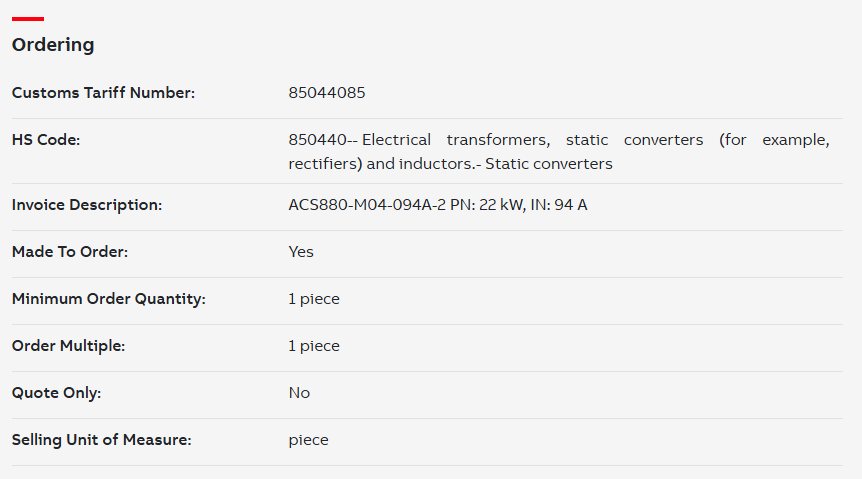Screen dimensions: 862x479
Task: Click the Minimum Order Quantity label
Action: pyautogui.click(x=108, y=299)
